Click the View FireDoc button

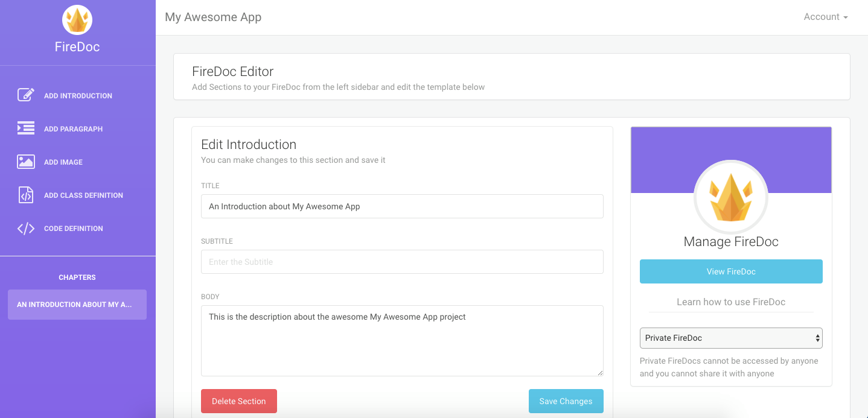[731, 271]
